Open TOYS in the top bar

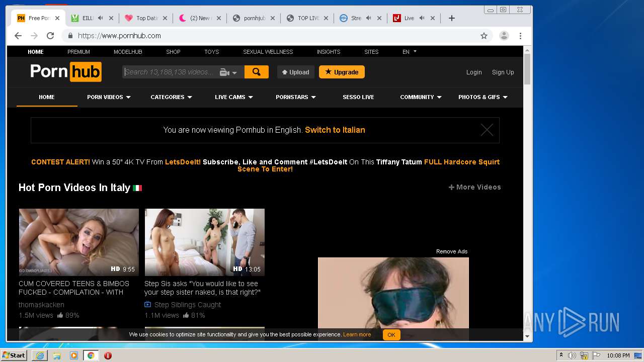pos(211,52)
